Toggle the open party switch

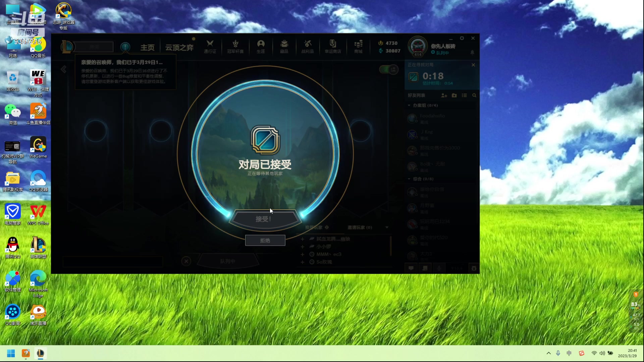tap(388, 69)
